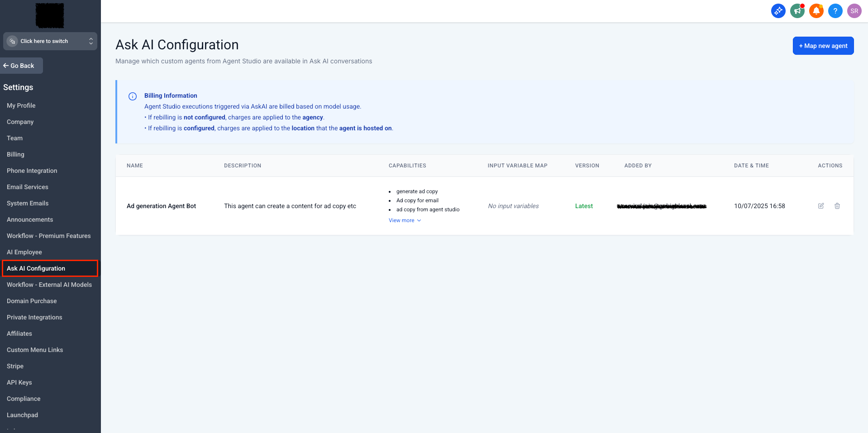Image resolution: width=868 pixels, height=433 pixels.
Task: Open Workflow - Premium Features
Action: click(x=48, y=236)
